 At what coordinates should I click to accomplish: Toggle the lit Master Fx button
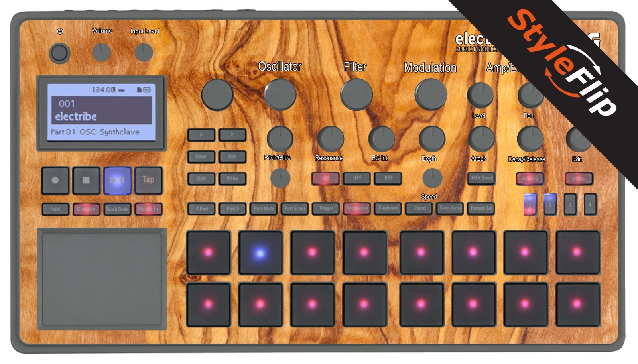point(148,209)
